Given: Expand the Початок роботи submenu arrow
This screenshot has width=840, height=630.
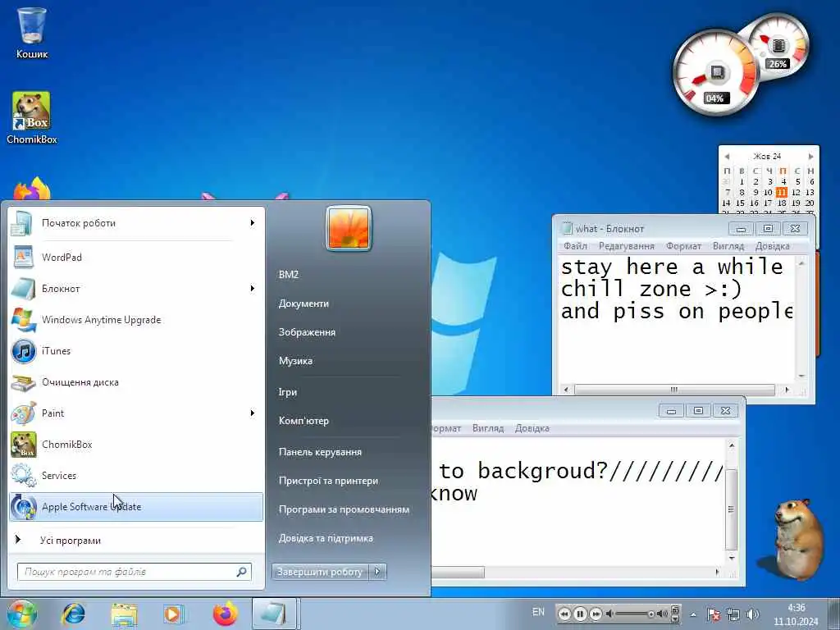Looking at the screenshot, I should (x=252, y=223).
